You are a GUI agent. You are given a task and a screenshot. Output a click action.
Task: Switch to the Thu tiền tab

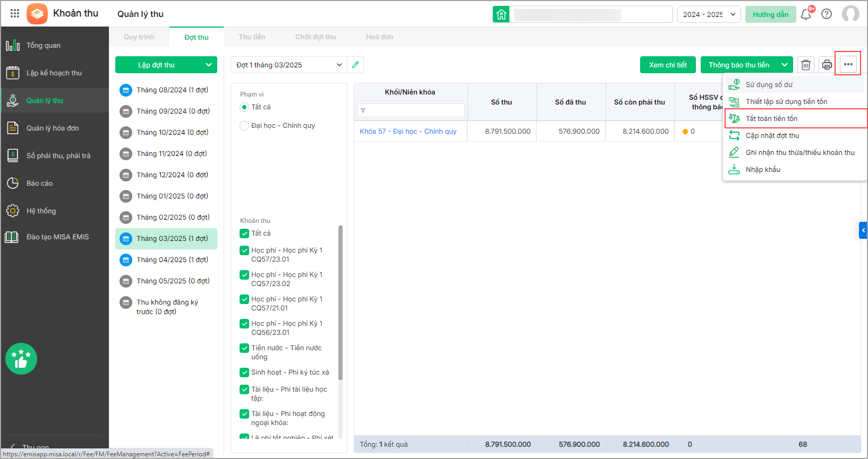252,37
